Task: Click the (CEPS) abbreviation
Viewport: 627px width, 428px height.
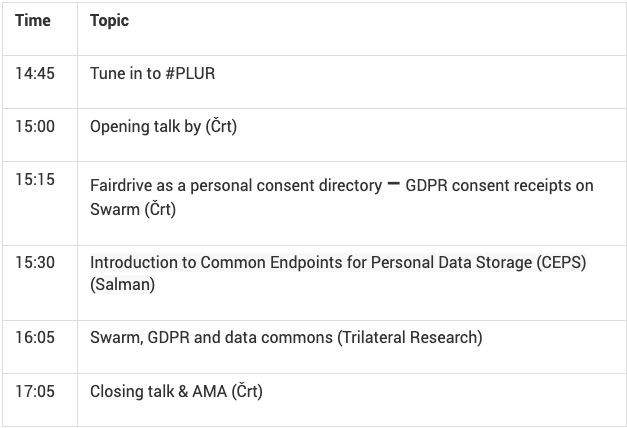Action: coord(562,263)
